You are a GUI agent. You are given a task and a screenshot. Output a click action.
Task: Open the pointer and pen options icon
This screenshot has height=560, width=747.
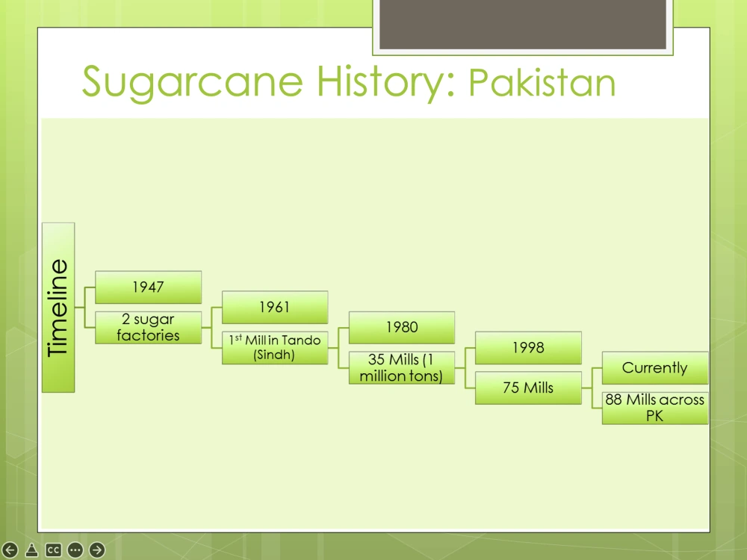[31, 550]
